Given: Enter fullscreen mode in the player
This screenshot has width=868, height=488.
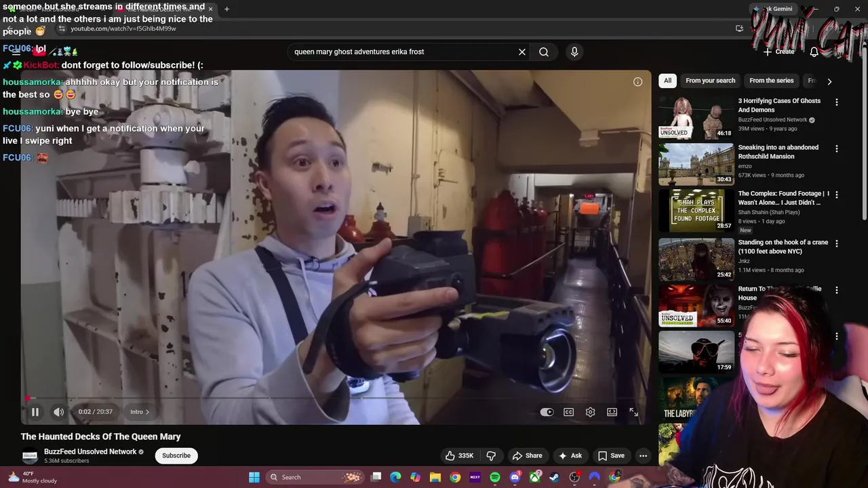Looking at the screenshot, I should tap(634, 412).
